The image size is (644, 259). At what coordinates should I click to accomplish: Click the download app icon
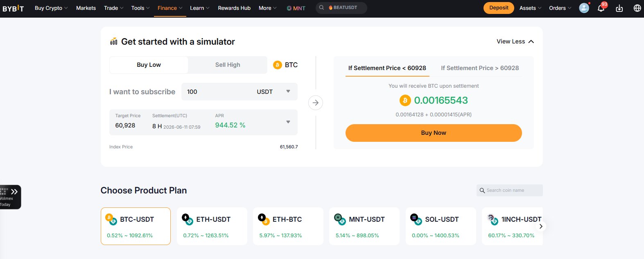pyautogui.click(x=619, y=8)
